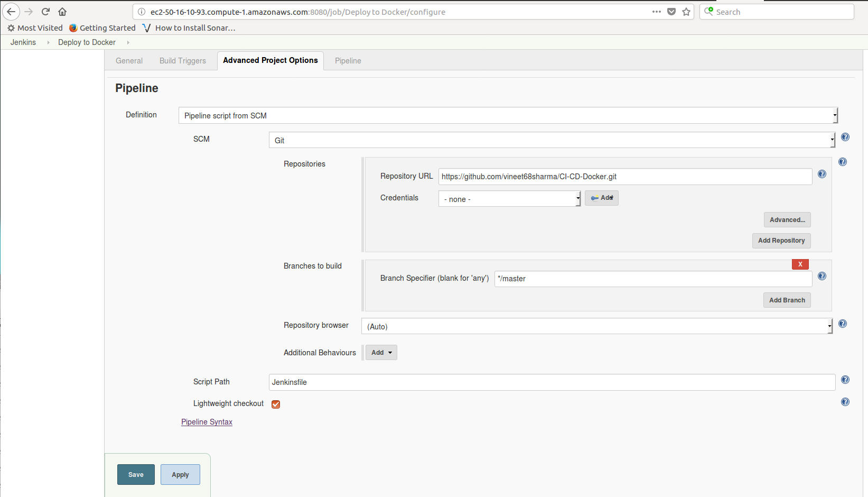Click the search engine icon in search box

click(x=709, y=11)
